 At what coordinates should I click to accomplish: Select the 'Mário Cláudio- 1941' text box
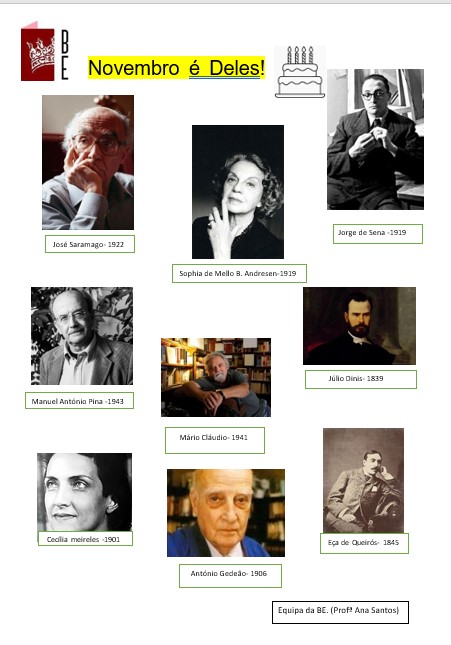tap(215, 440)
